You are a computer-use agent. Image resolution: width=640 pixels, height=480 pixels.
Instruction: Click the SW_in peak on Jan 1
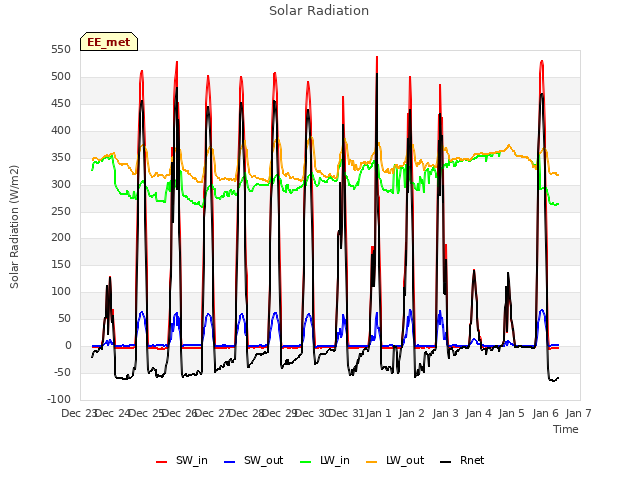pos(377,58)
